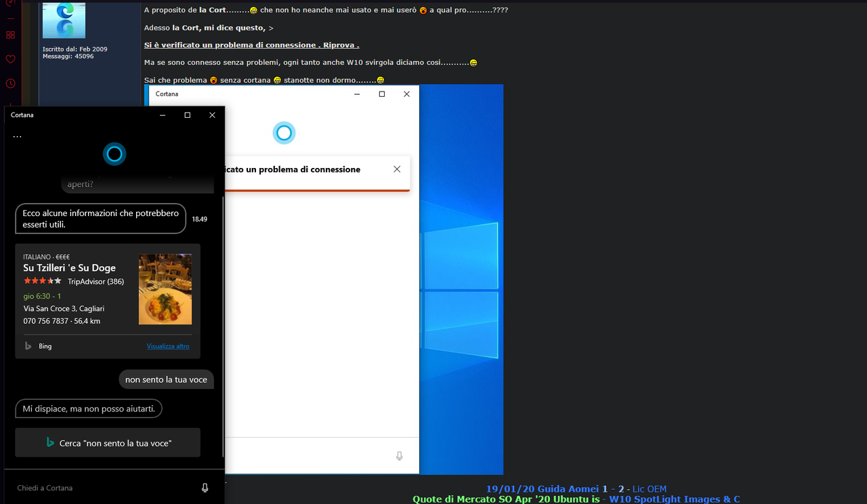Click the light-blue Cortana ring in the white window
Viewport: 867px width, 504px height.
(284, 133)
